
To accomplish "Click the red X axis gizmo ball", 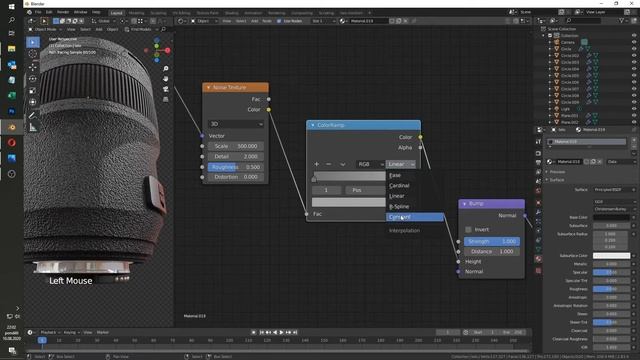I will click(x=167, y=50).
